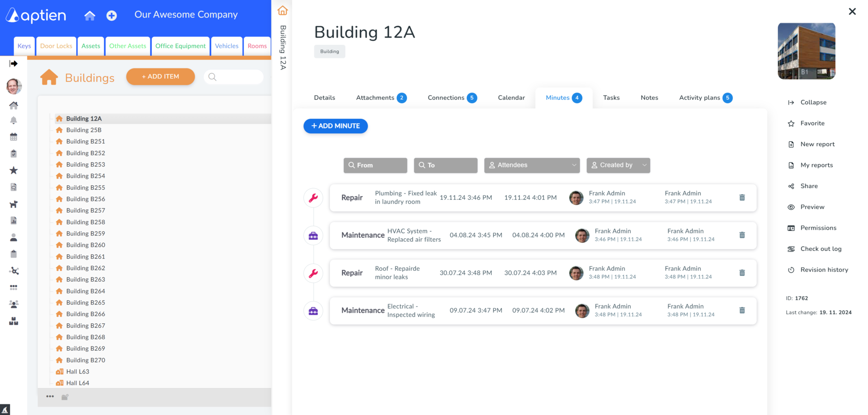Click the trash icon for Plumbing repair entry
868x415 pixels.
(x=742, y=197)
